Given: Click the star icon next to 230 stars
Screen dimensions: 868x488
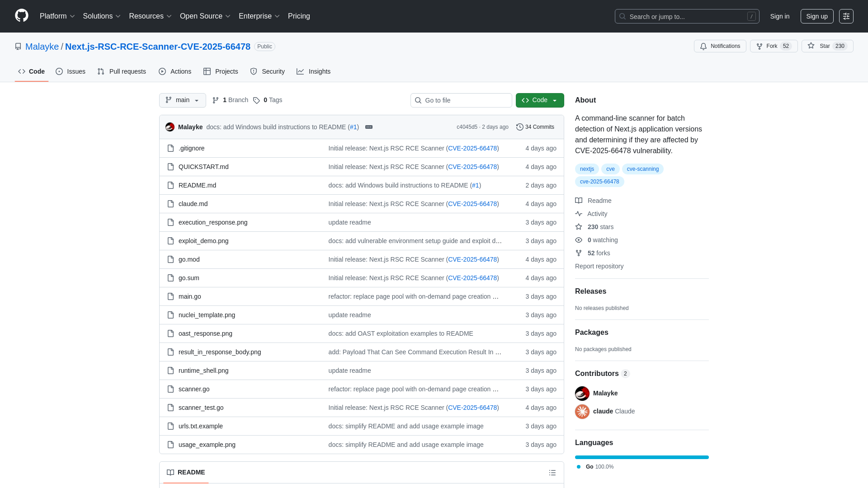Looking at the screenshot, I should point(579,227).
